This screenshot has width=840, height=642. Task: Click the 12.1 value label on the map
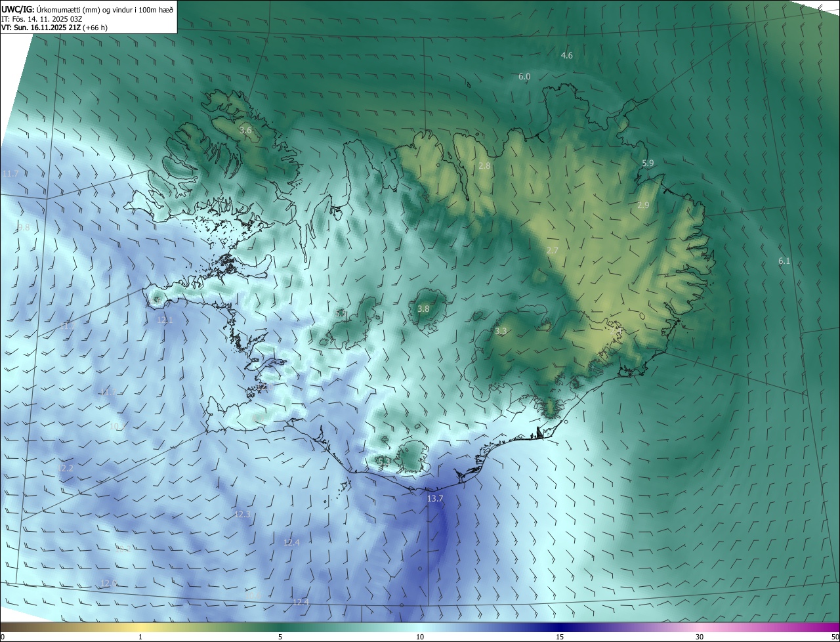coord(165,320)
